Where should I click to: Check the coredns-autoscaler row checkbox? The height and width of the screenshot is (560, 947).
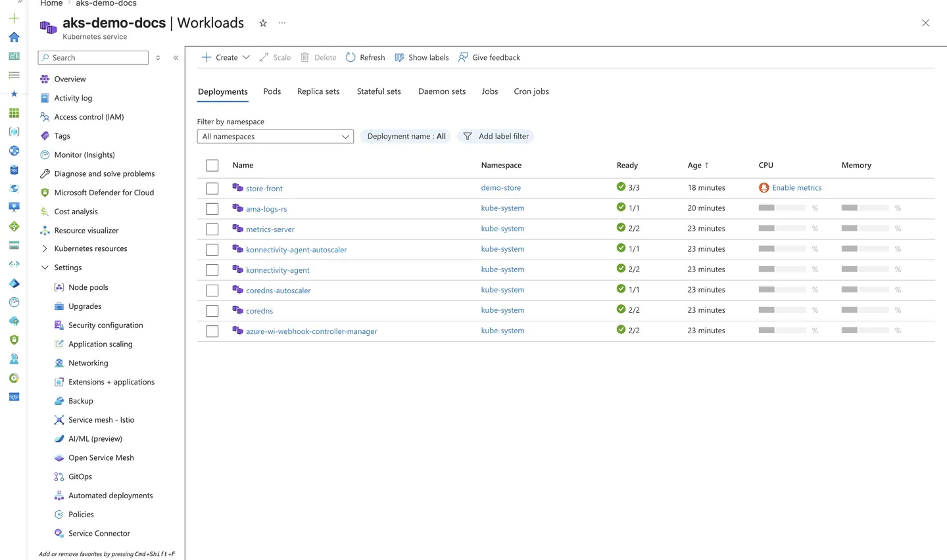(212, 291)
